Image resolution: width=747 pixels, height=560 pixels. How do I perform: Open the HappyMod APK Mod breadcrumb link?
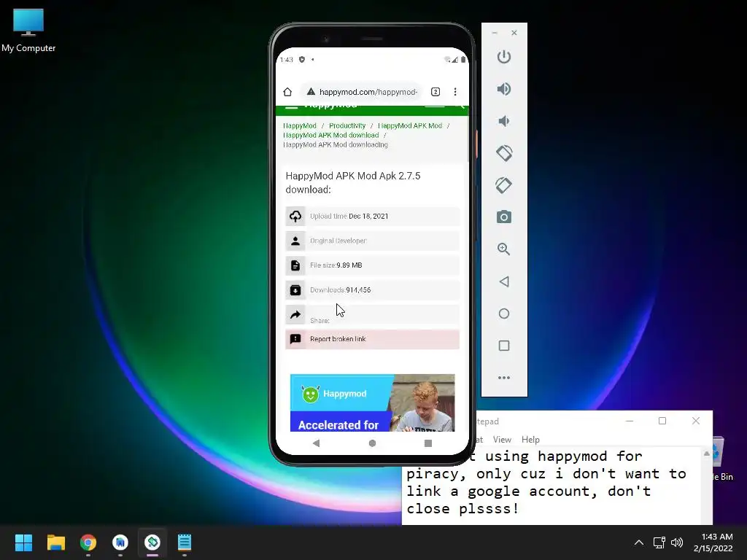(x=410, y=125)
